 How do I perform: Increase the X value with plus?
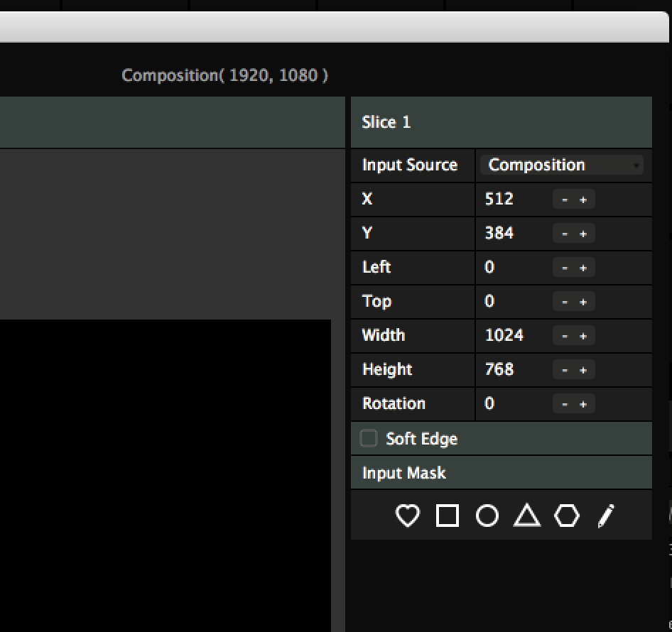[x=583, y=200]
